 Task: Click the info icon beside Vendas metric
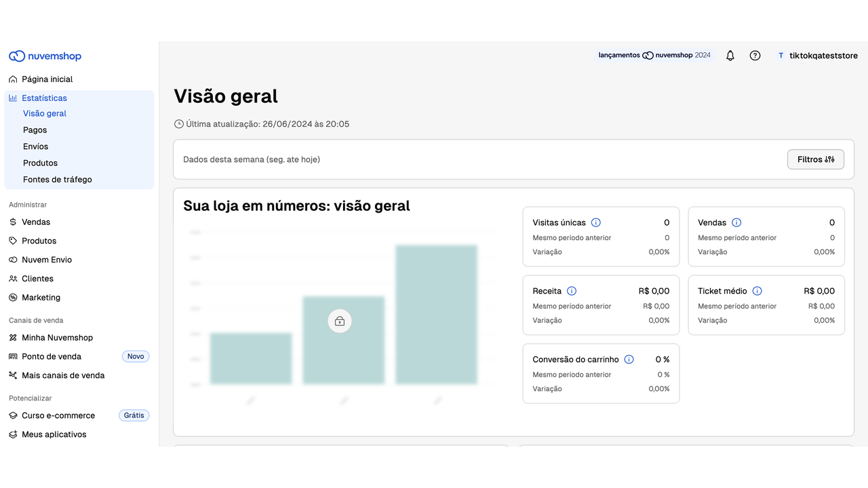736,222
